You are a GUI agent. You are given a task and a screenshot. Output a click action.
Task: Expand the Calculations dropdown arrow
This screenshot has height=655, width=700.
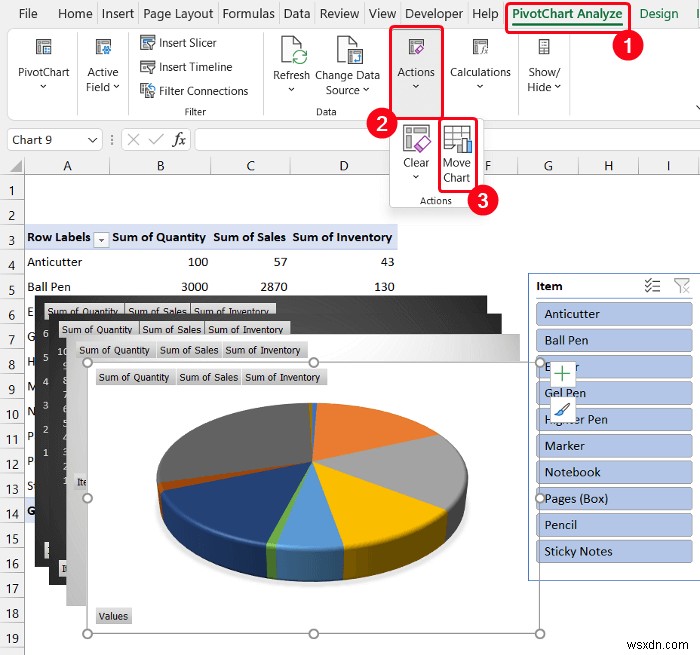[x=480, y=87]
